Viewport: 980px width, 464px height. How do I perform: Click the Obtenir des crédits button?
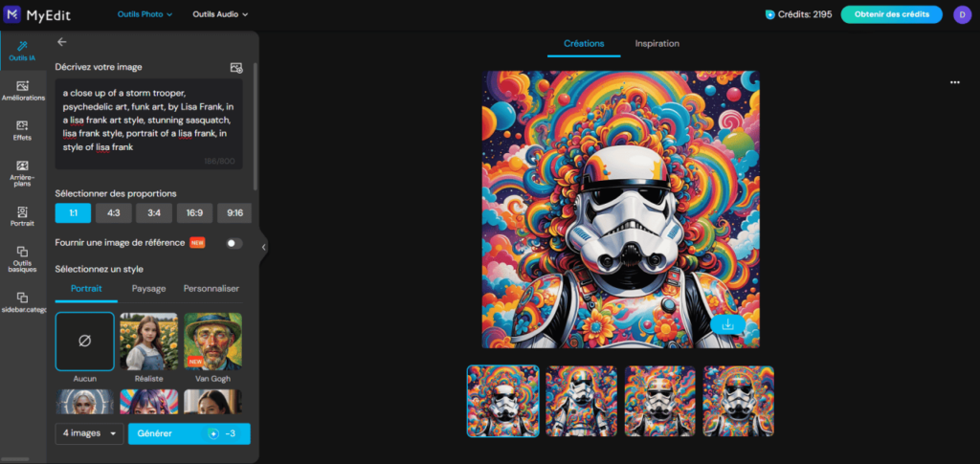[x=891, y=14]
